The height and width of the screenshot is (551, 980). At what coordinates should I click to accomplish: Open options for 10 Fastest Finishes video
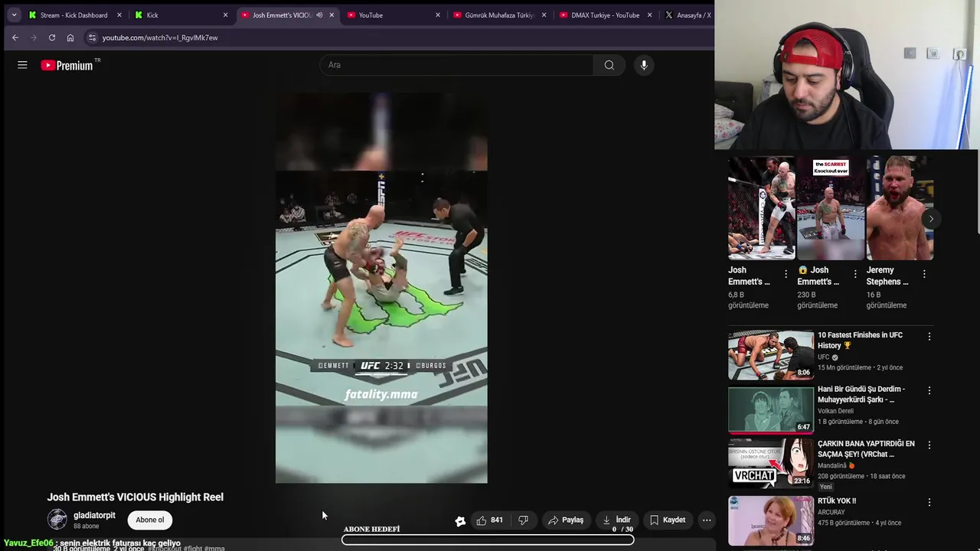pos(929,336)
